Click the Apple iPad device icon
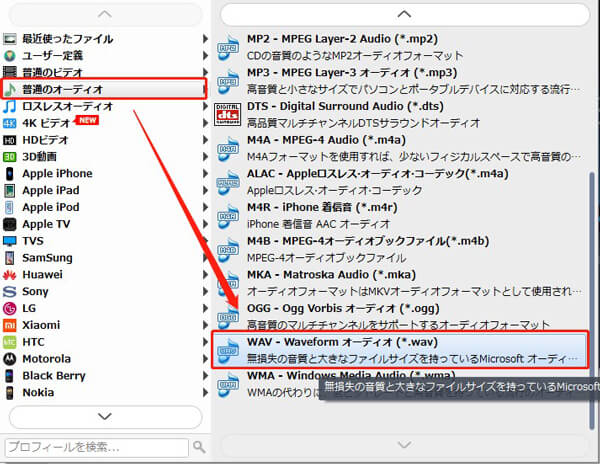The image size is (600, 464). coord(10,190)
